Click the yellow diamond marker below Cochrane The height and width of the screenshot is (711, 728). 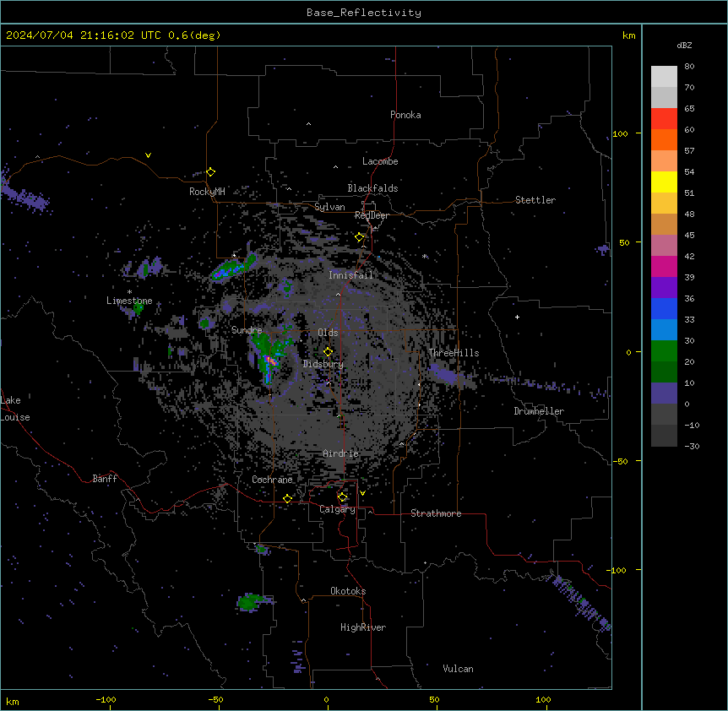click(287, 498)
